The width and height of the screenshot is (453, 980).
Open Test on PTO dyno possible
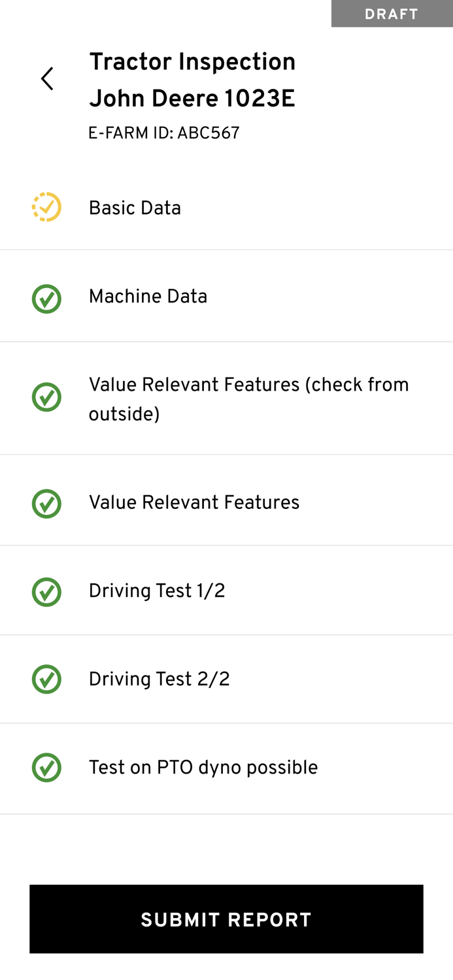(x=203, y=768)
